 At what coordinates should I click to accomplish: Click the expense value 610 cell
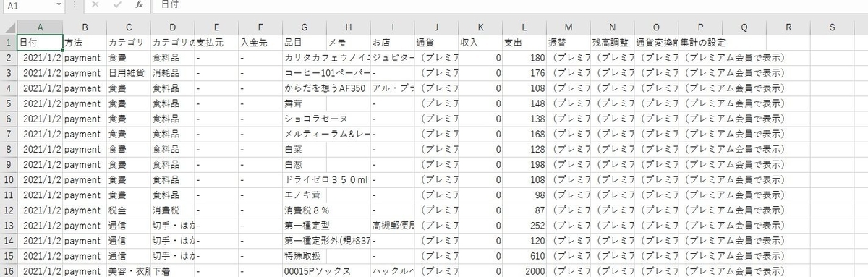(524, 255)
